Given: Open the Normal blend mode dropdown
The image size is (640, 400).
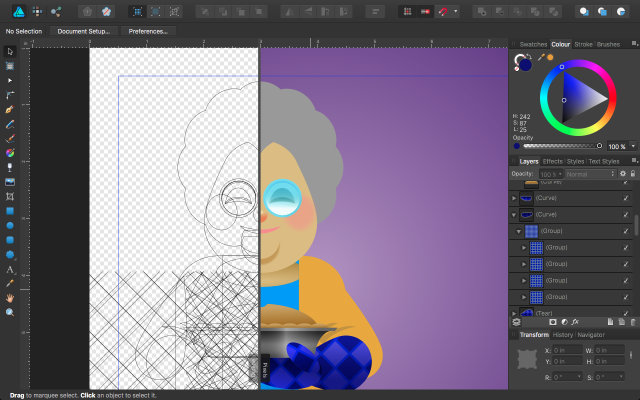Looking at the screenshot, I should click(x=590, y=174).
